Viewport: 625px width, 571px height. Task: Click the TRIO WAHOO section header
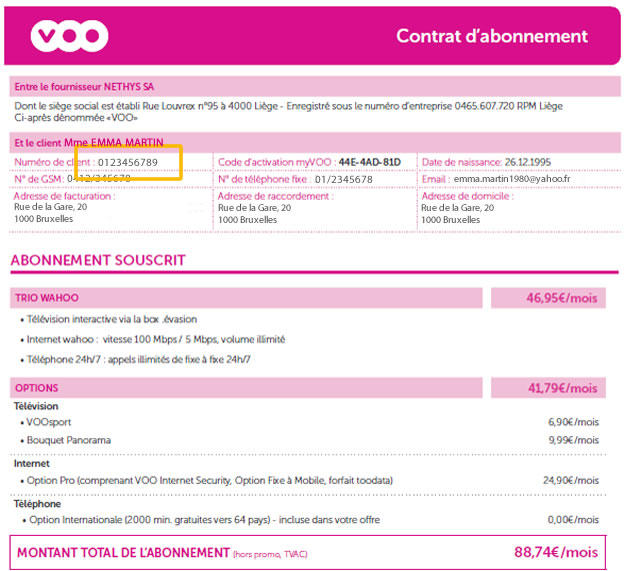[x=246, y=298]
